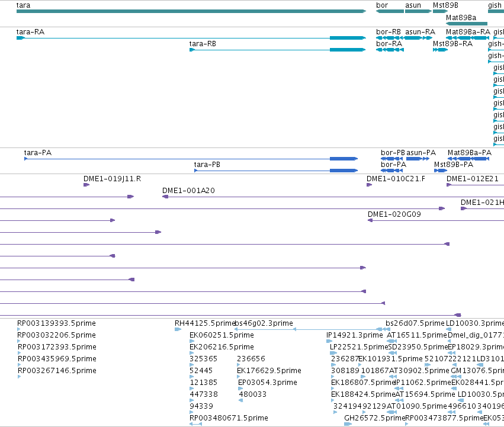The height and width of the screenshot is (427, 504).
Task: Select the DME1-012E21 clone label
Action: [x=473, y=179]
